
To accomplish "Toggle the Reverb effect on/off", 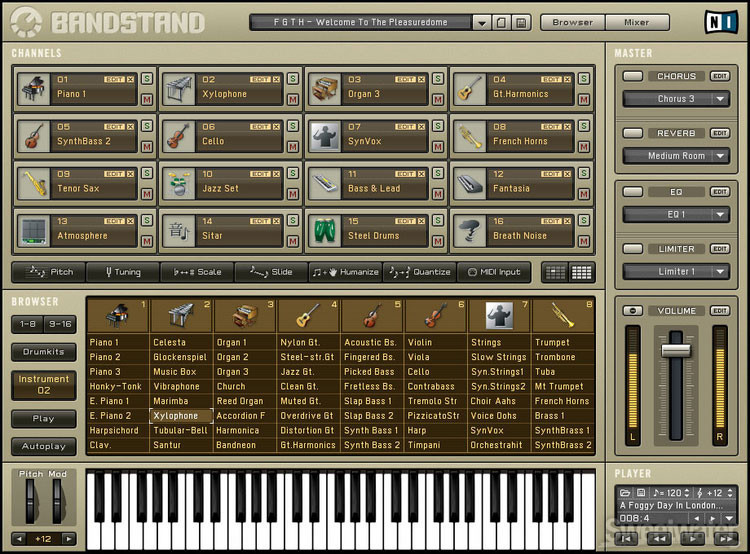I will pyautogui.click(x=633, y=133).
